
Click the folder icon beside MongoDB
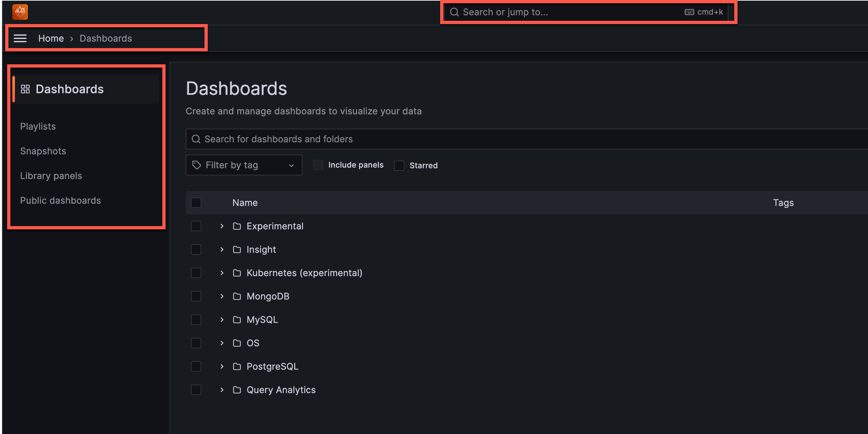coord(237,296)
